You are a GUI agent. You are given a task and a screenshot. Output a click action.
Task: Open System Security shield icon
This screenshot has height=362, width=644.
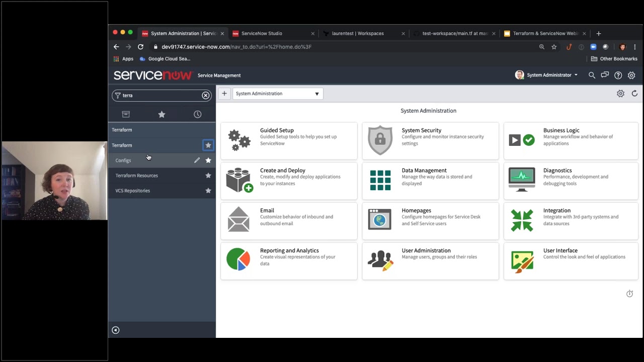380,140
